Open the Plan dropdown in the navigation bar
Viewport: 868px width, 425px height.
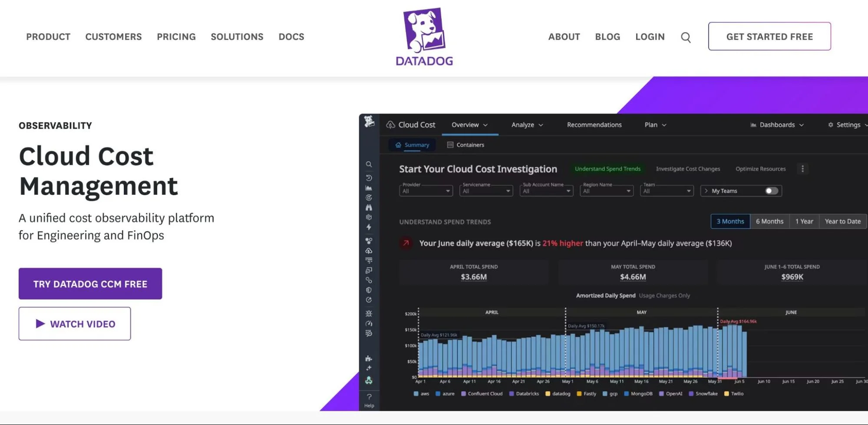click(654, 125)
